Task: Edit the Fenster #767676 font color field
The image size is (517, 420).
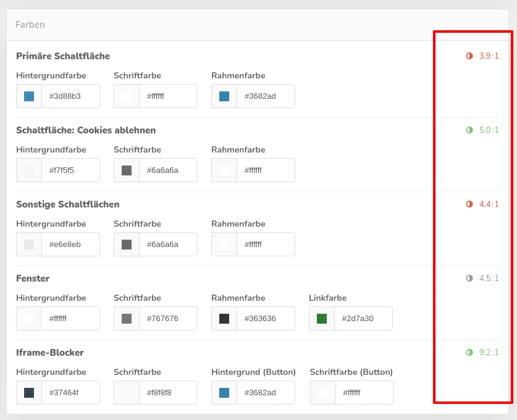Action: pyautogui.click(x=168, y=319)
